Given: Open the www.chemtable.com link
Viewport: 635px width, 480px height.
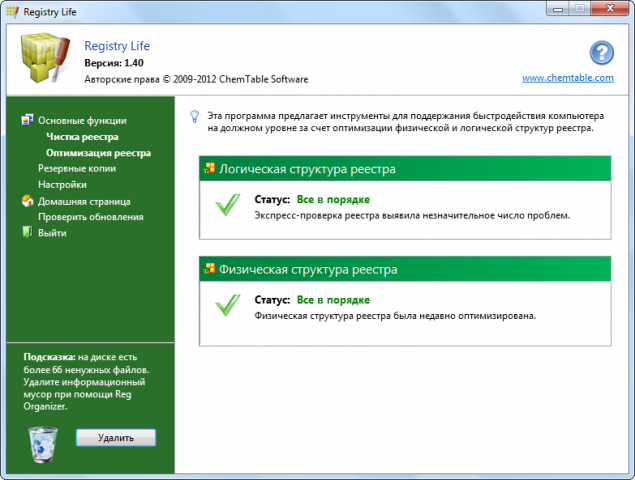Looking at the screenshot, I should (568, 78).
